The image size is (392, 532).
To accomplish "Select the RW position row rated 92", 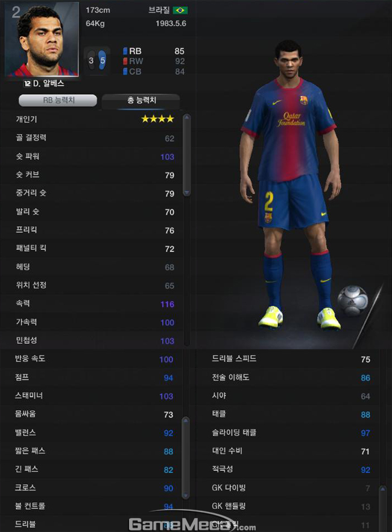I will pos(154,62).
